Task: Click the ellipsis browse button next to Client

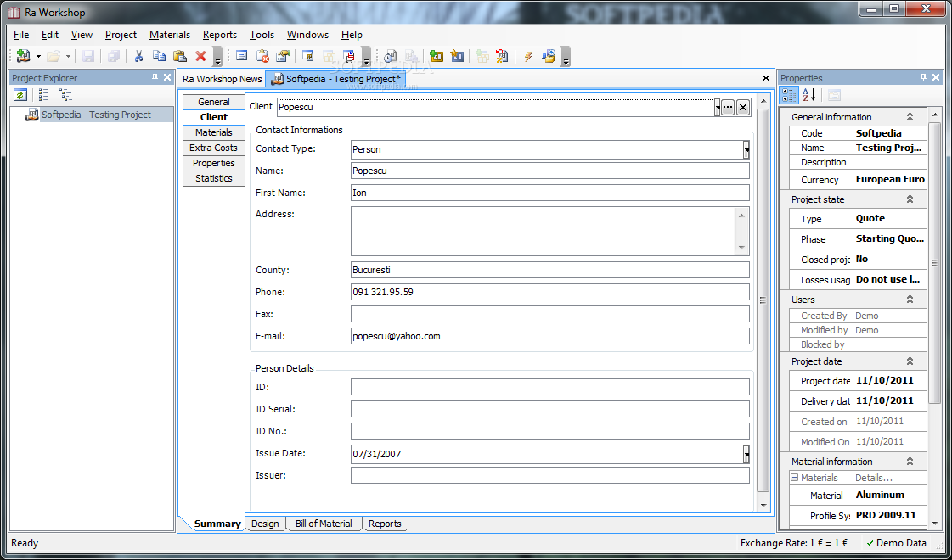Action: click(x=727, y=108)
